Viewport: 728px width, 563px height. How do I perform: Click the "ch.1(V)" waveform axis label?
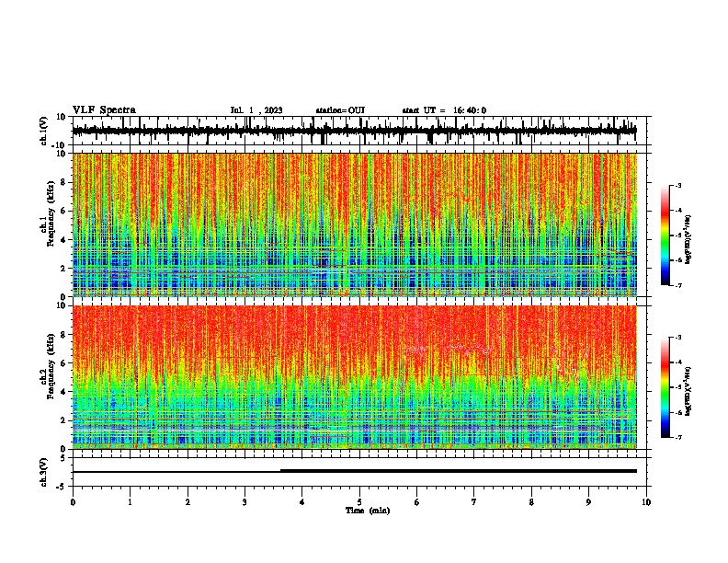tap(44, 131)
